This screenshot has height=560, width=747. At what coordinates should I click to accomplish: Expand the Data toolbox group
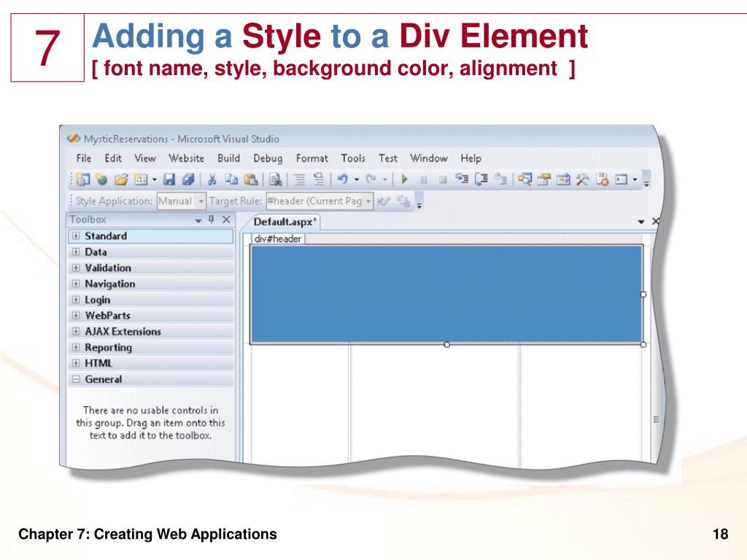76,252
